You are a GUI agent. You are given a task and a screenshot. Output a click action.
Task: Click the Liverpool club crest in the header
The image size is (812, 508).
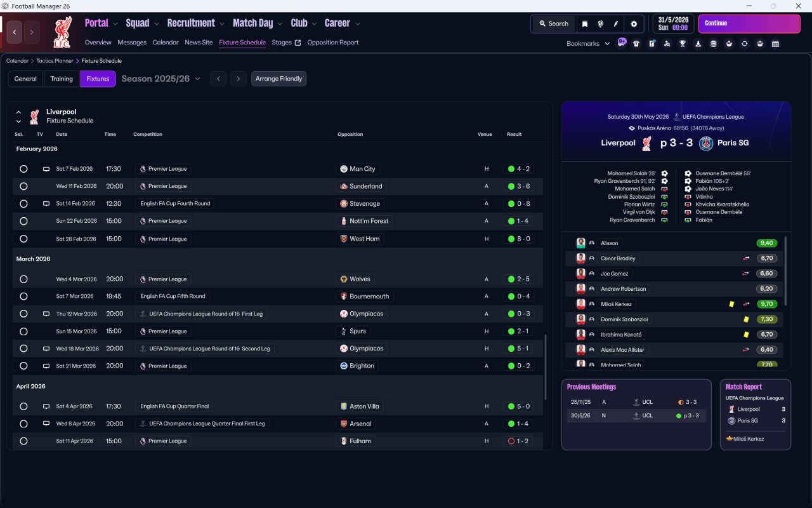coord(62,33)
